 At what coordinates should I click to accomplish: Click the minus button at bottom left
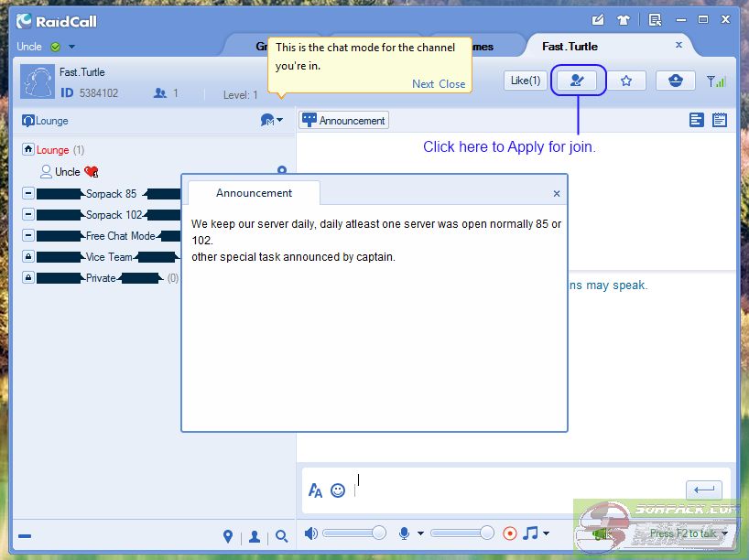click(x=25, y=536)
